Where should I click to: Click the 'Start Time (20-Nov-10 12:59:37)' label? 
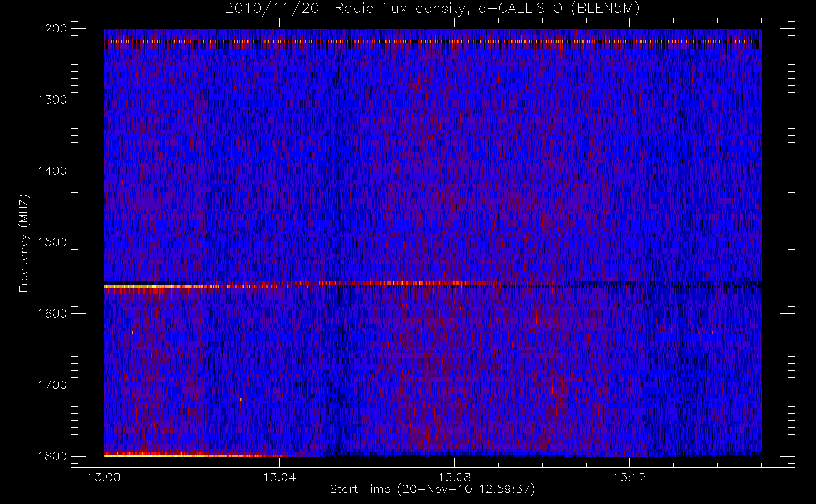pyautogui.click(x=432, y=489)
